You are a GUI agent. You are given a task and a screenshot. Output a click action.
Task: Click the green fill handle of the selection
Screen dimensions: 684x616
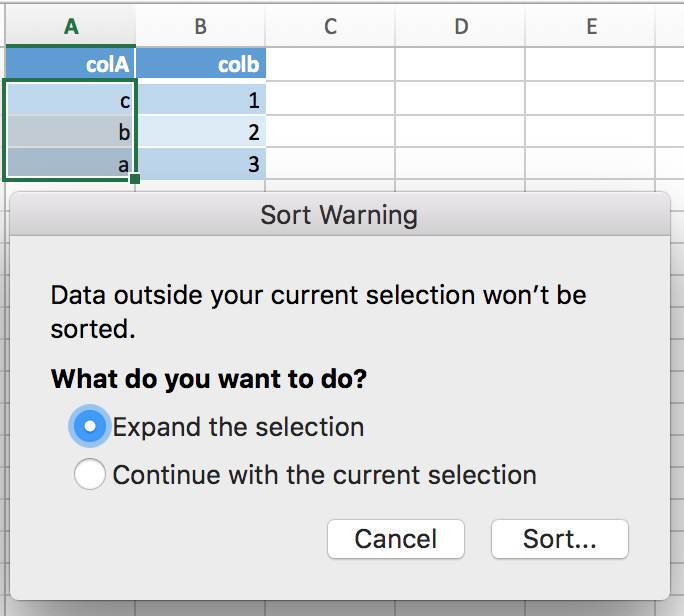[x=135, y=180]
